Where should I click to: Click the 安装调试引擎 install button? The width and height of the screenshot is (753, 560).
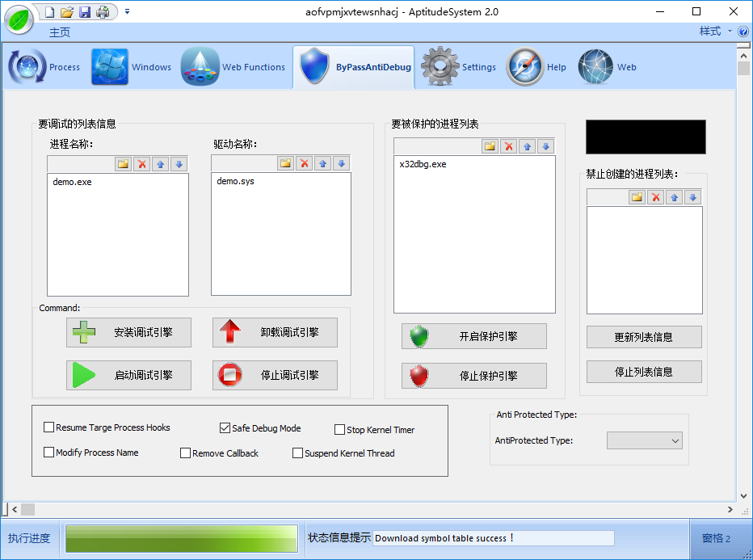[128, 332]
